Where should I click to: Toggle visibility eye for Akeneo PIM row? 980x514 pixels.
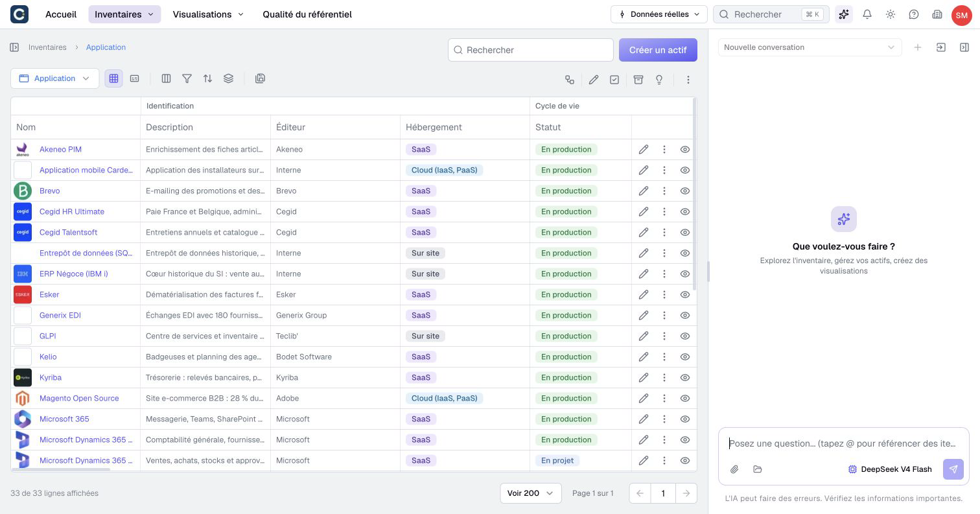tap(684, 149)
